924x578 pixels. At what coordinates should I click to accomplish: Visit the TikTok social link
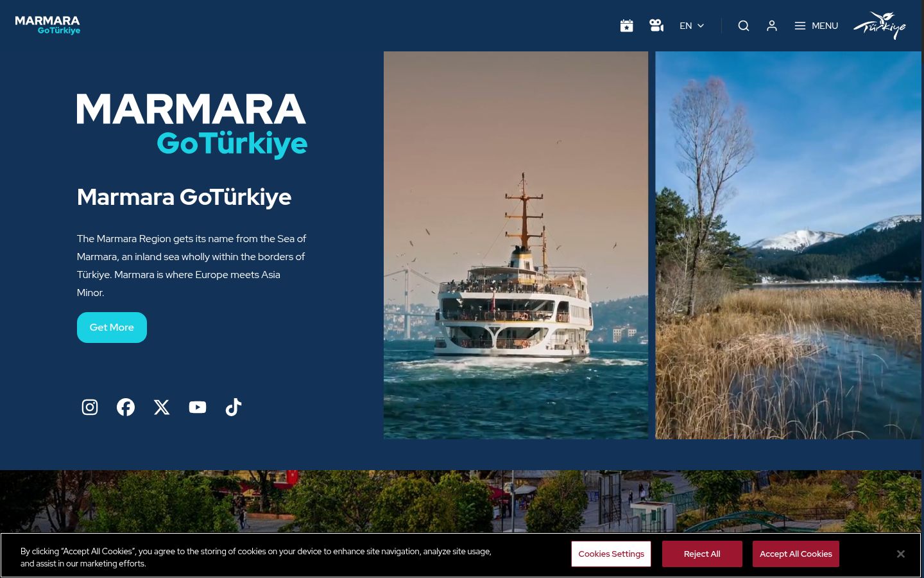[234, 407]
